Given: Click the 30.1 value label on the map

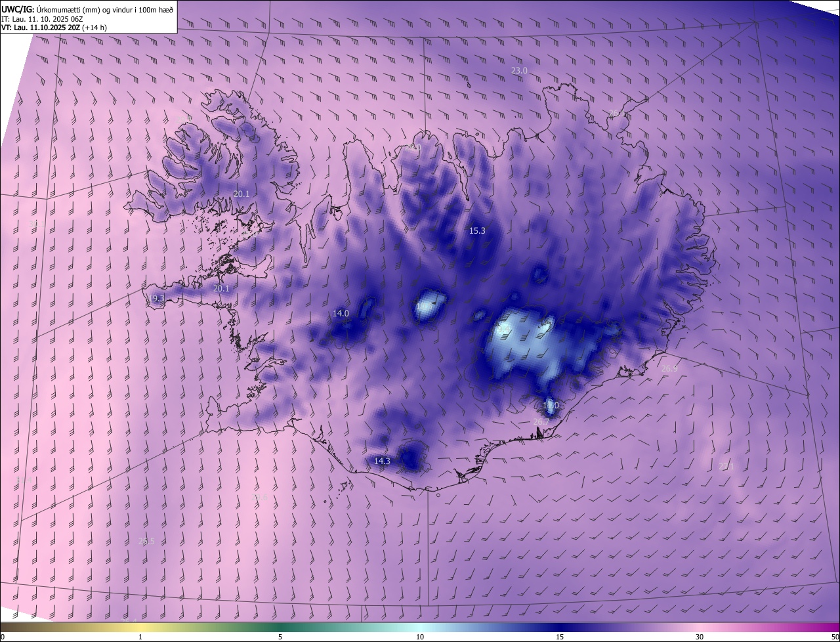Looking at the screenshot, I should 37,224.
